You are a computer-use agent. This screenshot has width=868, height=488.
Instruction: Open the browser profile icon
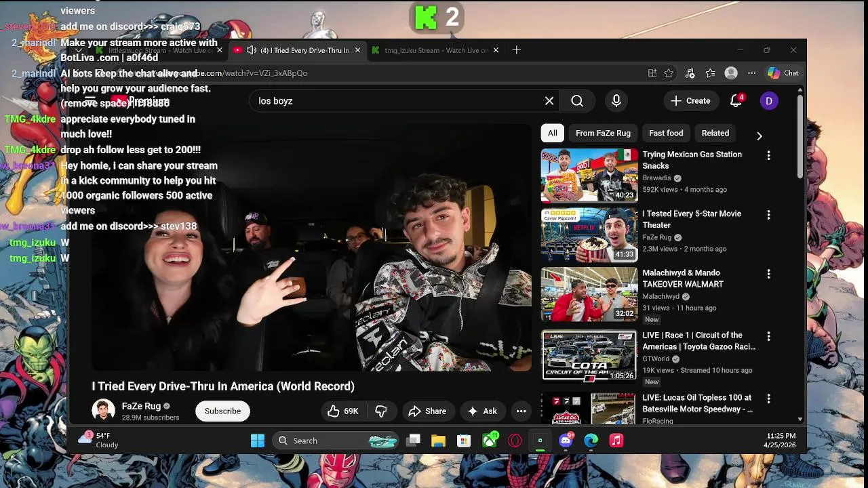(x=731, y=73)
